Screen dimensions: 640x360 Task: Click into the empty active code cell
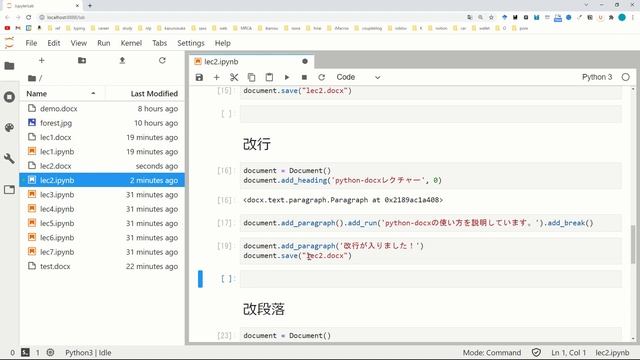(x=431, y=279)
